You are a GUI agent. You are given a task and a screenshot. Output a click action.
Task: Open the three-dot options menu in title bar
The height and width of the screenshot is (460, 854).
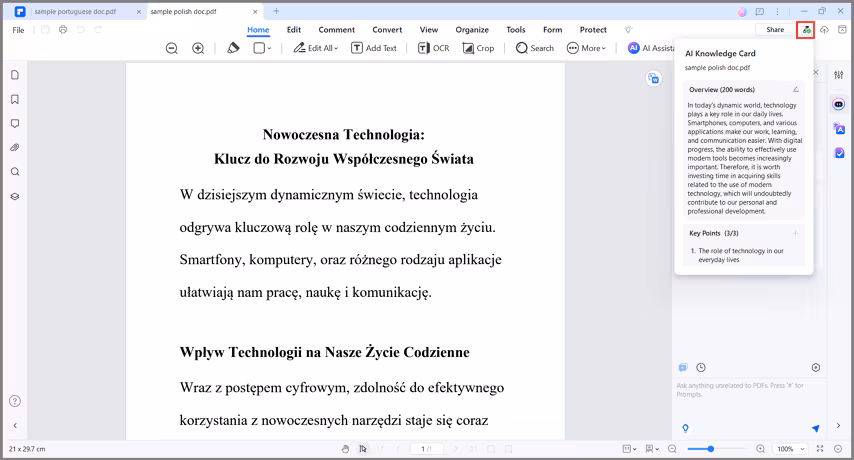777,11
